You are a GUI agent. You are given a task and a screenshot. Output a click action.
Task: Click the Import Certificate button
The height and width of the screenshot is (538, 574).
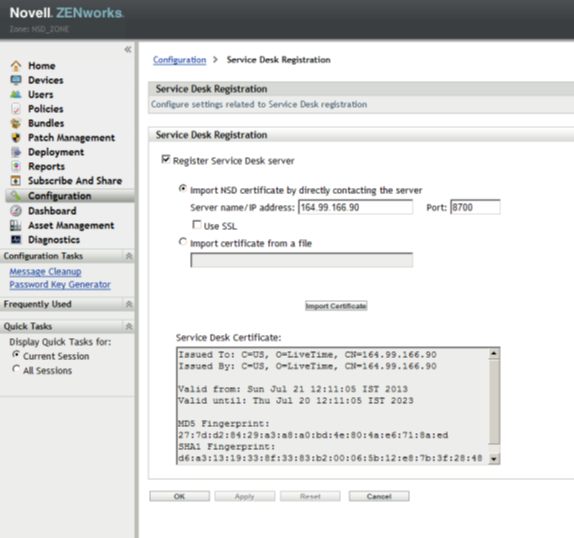pos(336,306)
